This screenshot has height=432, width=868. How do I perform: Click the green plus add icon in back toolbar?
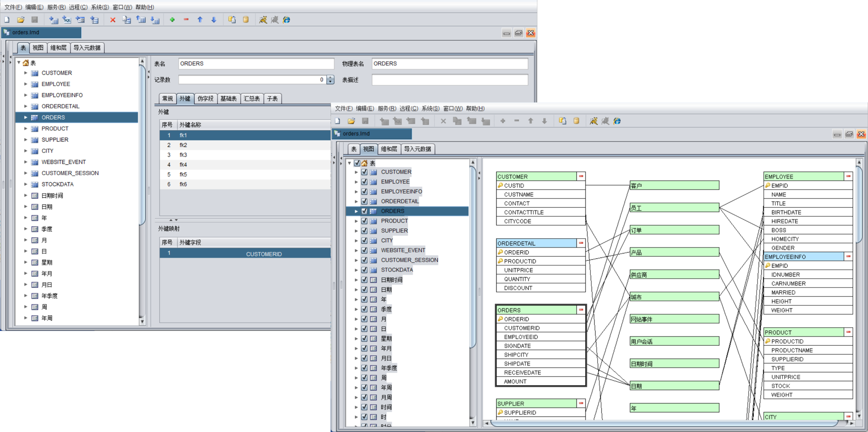point(172,20)
